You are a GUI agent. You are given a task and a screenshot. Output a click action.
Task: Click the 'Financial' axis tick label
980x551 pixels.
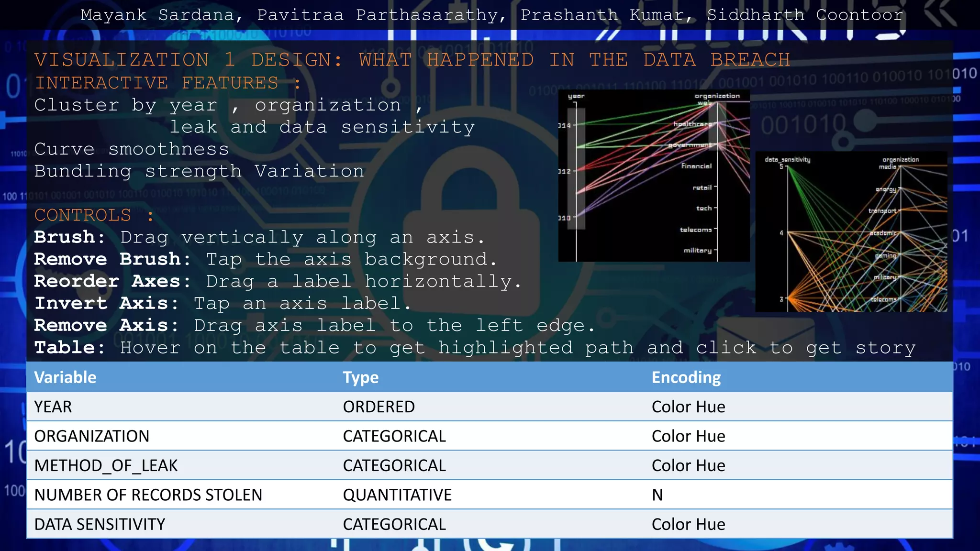[696, 166]
